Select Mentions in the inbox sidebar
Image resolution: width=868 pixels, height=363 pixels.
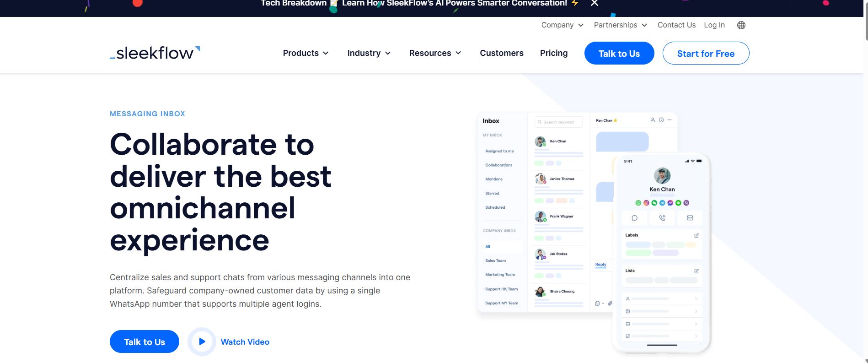494,179
